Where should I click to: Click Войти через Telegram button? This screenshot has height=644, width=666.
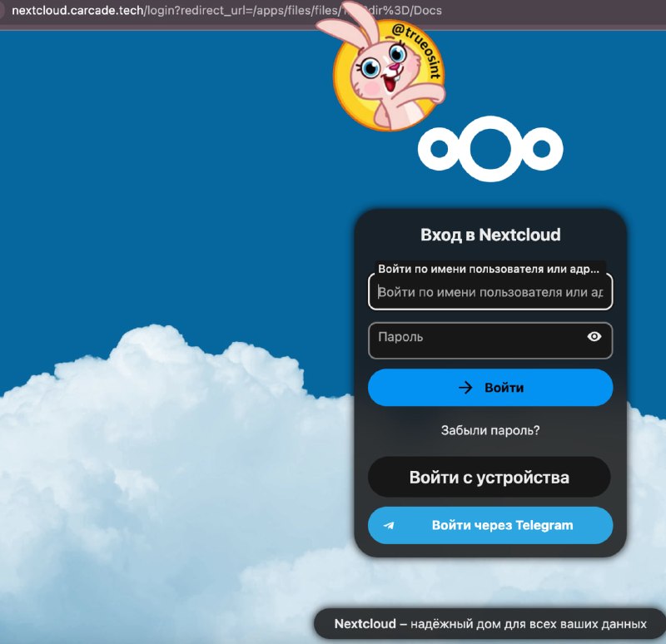490,525
